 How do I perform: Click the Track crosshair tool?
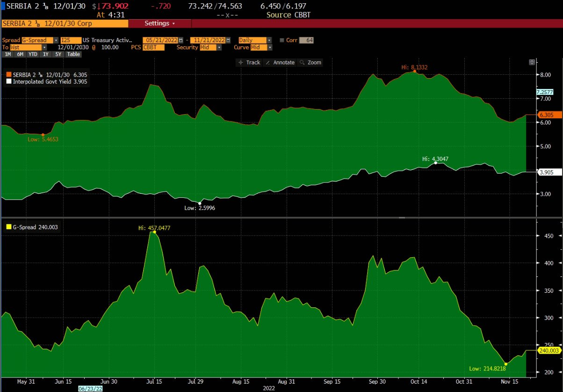point(249,62)
